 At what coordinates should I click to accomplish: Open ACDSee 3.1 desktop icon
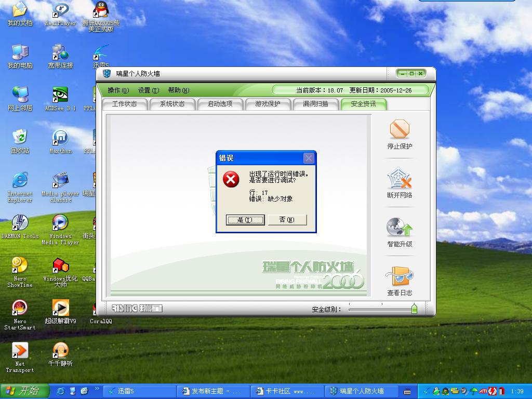60,99
